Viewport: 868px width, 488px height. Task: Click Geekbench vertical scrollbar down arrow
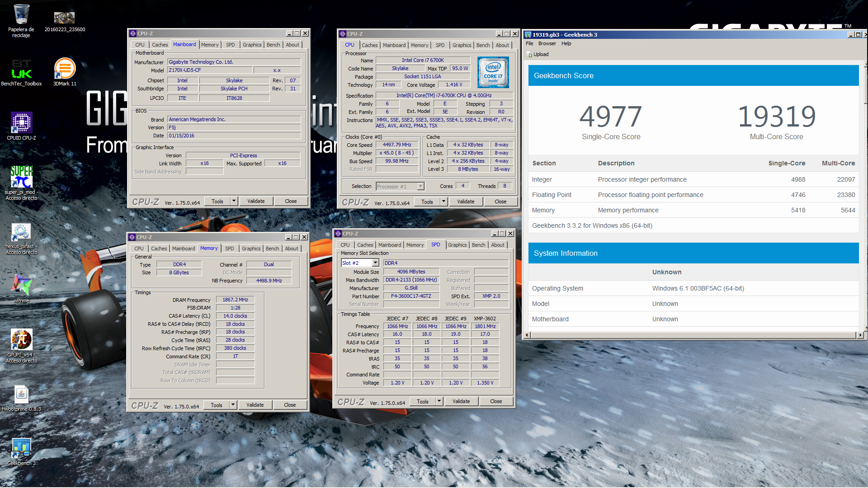[x=866, y=328]
